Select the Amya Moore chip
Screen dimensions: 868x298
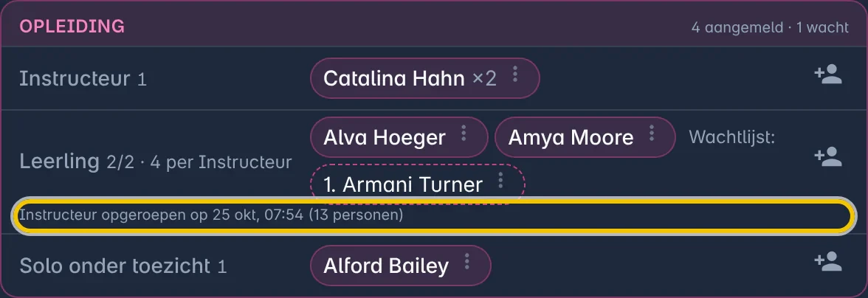585,137
